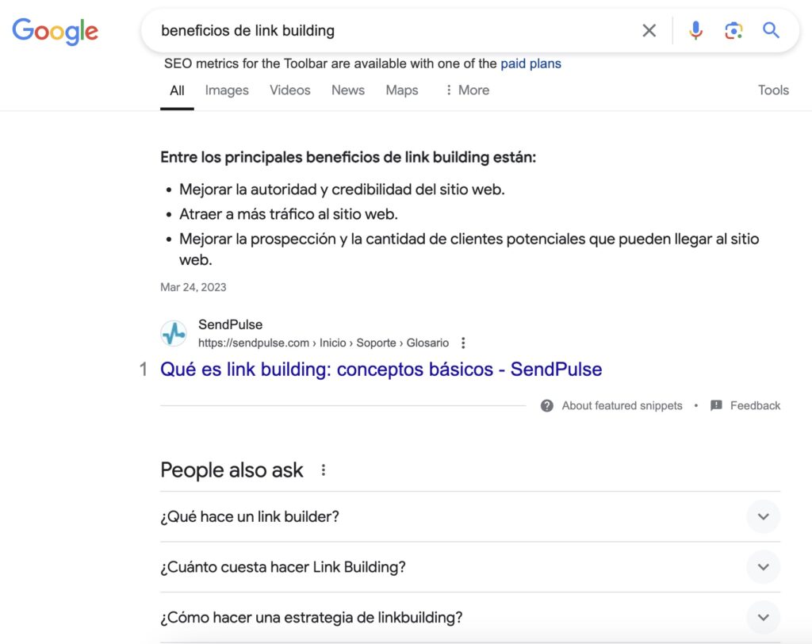Open the three-dot menu beside the SendPulse URL
The height and width of the screenshot is (644, 812).
point(462,342)
